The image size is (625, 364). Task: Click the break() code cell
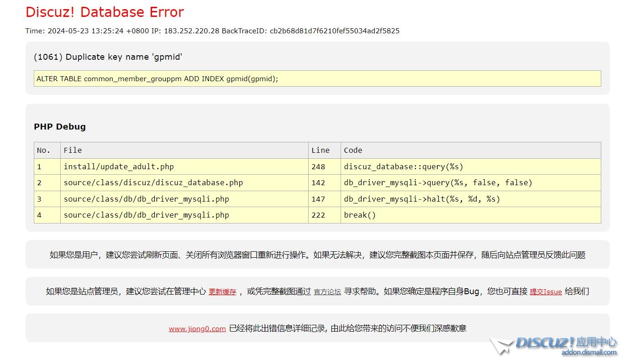point(360,215)
